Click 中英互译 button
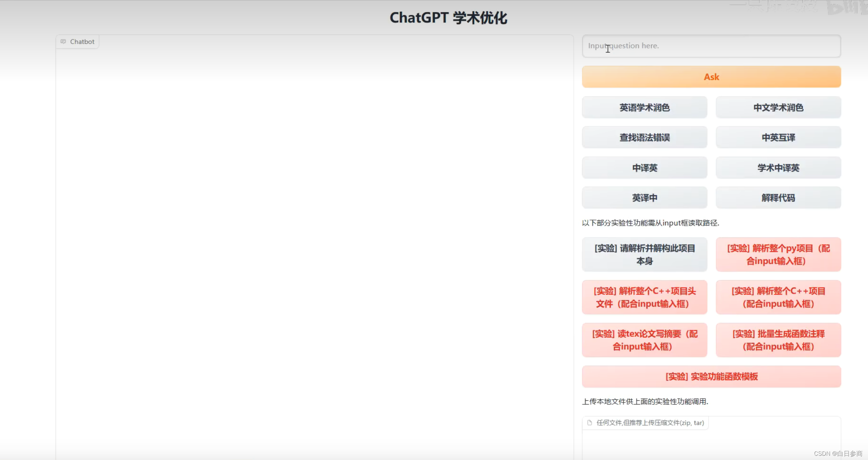 click(778, 138)
